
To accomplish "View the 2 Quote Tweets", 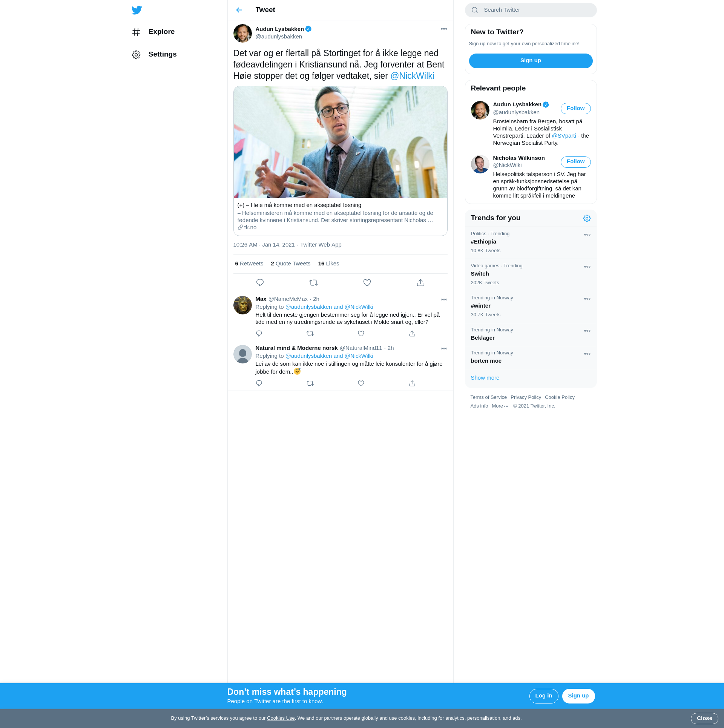I will coord(290,264).
